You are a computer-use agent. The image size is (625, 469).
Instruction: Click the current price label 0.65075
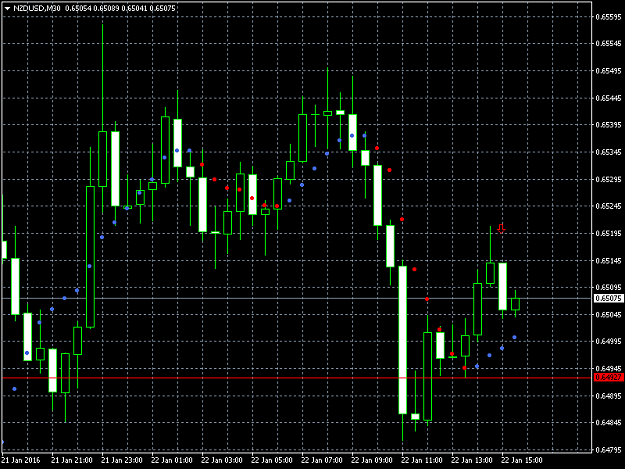pos(608,298)
